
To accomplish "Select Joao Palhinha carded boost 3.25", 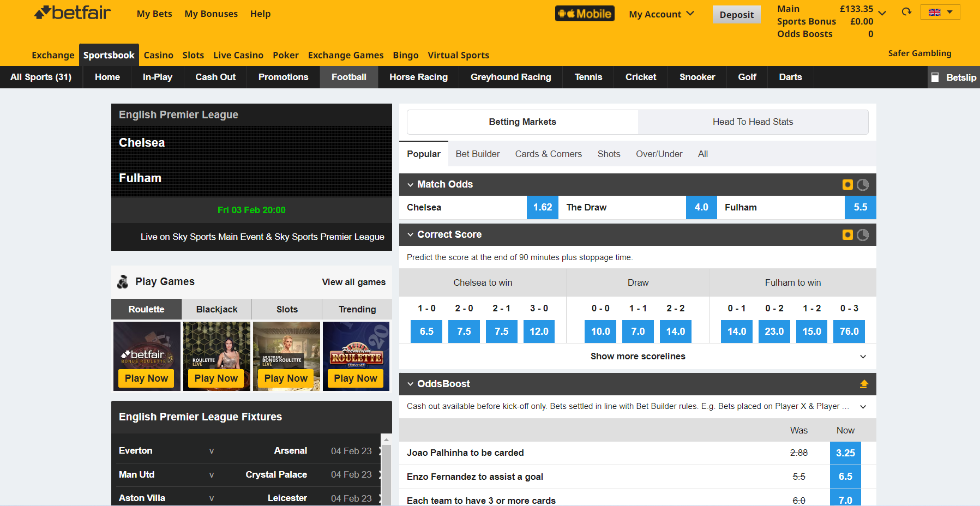I will point(845,453).
